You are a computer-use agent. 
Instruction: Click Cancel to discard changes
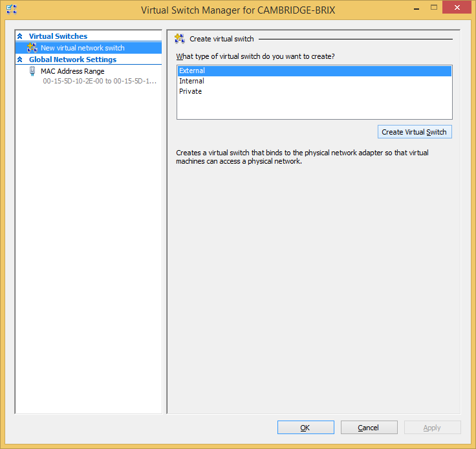point(369,428)
